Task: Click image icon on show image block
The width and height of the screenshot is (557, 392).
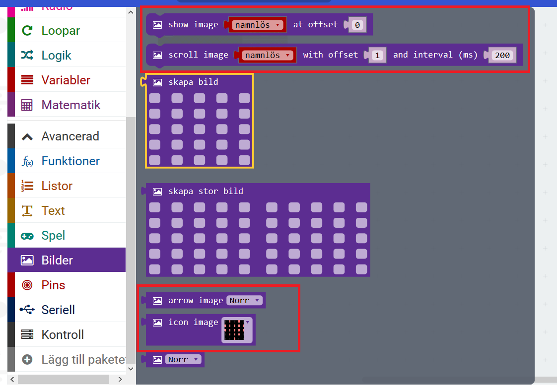Action: [157, 25]
